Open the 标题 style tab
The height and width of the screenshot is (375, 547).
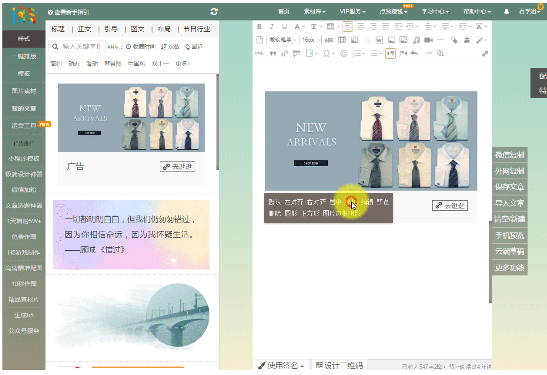(x=58, y=29)
